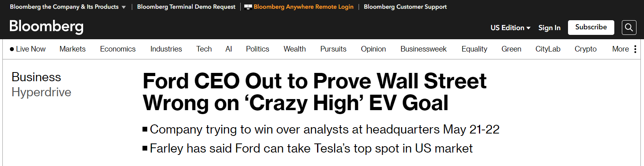Go to the Economics section

click(118, 49)
